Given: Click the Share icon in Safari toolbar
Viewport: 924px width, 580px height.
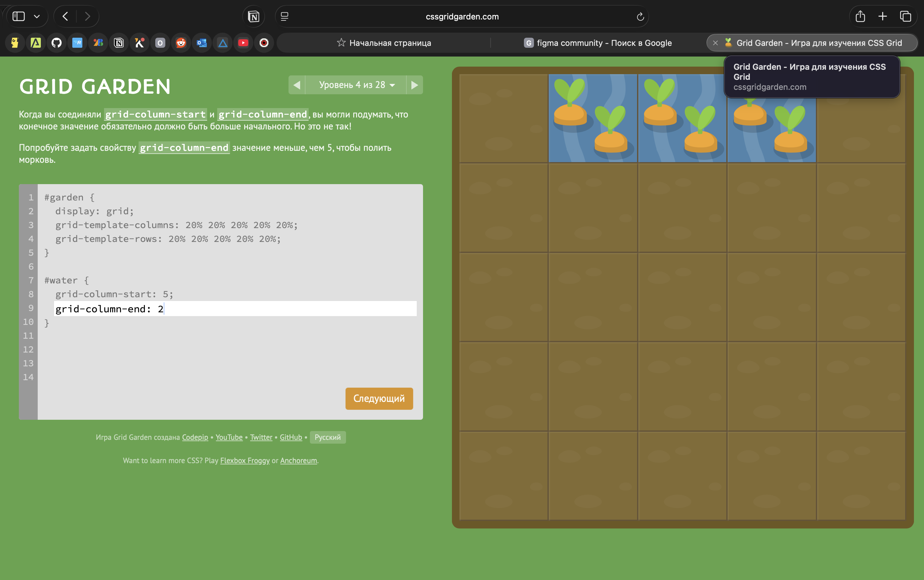Looking at the screenshot, I should tap(860, 16).
